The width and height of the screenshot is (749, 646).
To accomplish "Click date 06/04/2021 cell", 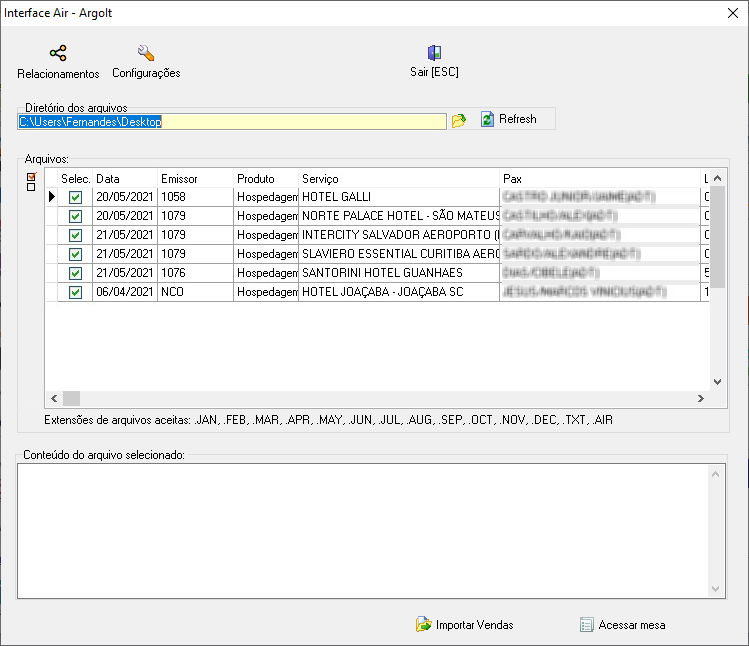I will coord(125,292).
